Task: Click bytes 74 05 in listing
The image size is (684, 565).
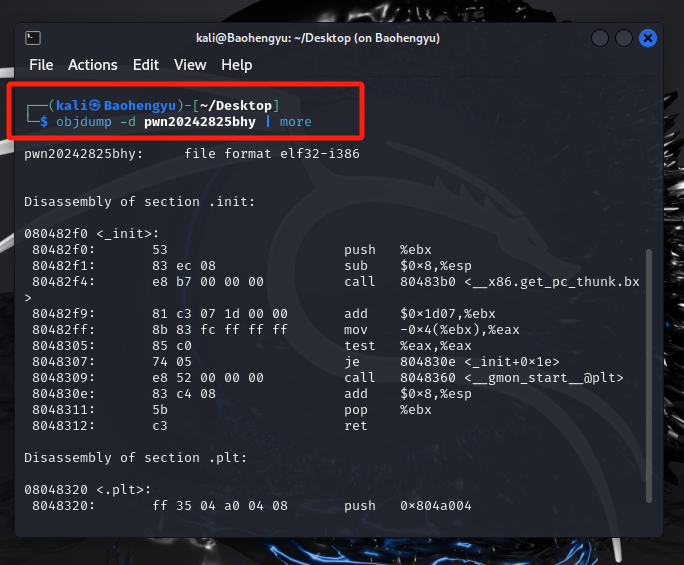Action: 172,362
